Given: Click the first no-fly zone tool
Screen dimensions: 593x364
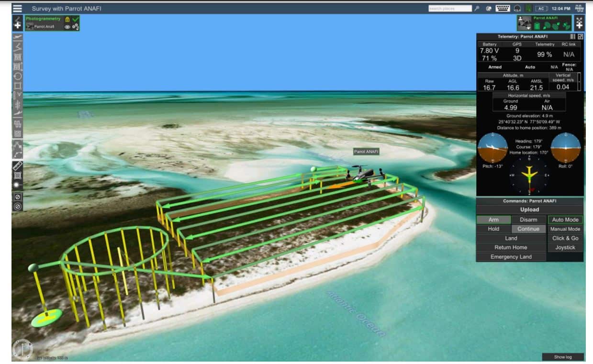Looking at the screenshot, I should tap(18, 197).
